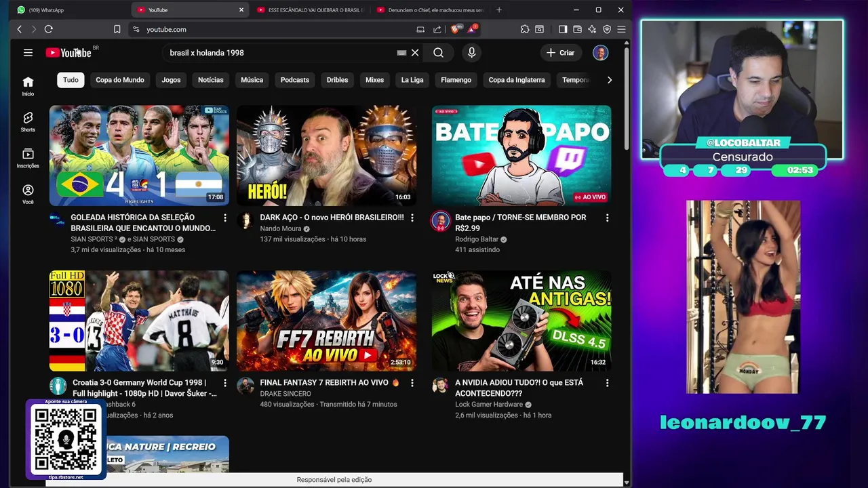The height and width of the screenshot is (488, 868).
Task: Click the magnifier search button
Action: [439, 53]
